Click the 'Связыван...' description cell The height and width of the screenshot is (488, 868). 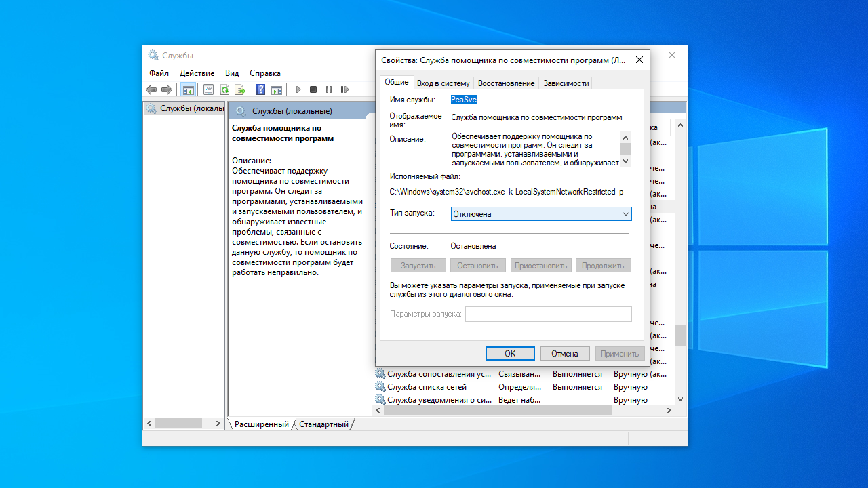click(x=519, y=374)
